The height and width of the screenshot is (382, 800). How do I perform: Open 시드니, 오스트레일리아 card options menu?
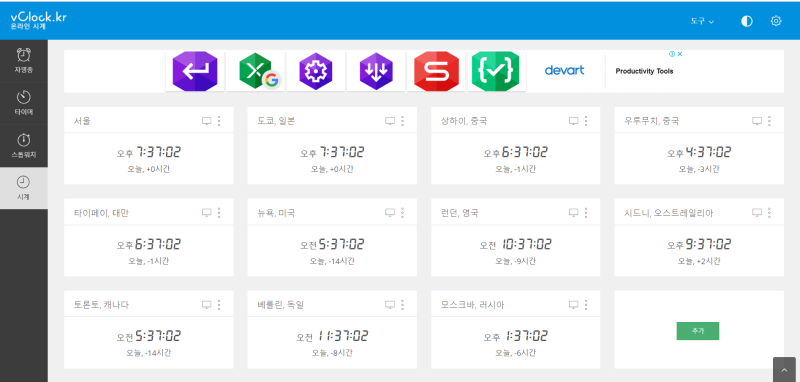[x=769, y=212]
